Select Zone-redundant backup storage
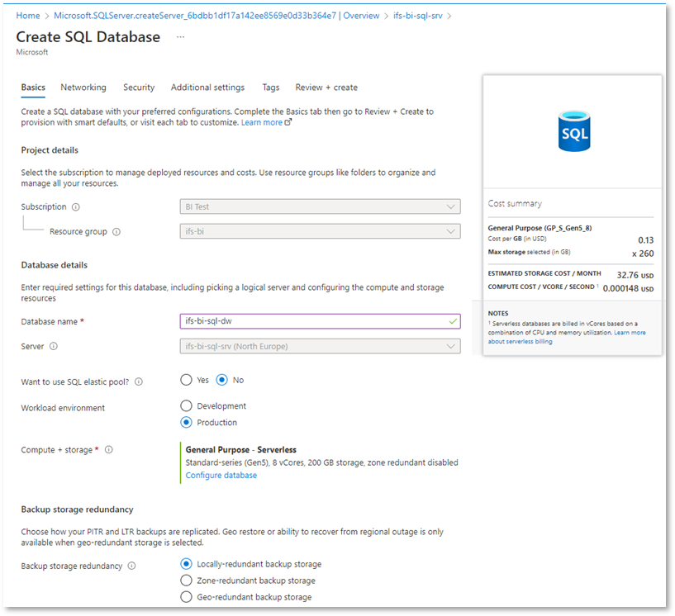Image resolution: width=675 pixels, height=616 pixels. (186, 580)
